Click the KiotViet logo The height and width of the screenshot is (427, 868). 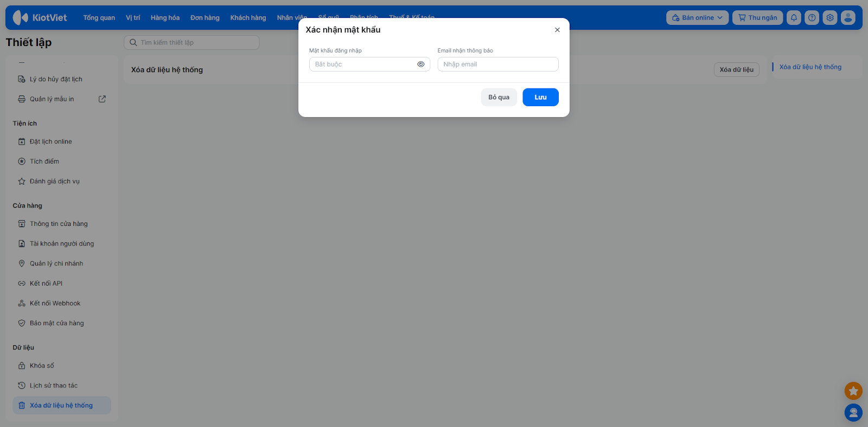40,18
